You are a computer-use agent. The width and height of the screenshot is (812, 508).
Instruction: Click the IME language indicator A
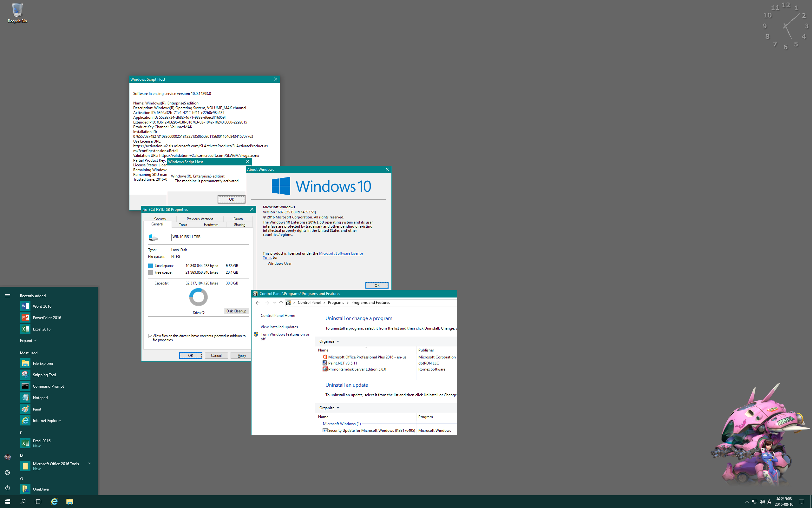[x=769, y=502]
